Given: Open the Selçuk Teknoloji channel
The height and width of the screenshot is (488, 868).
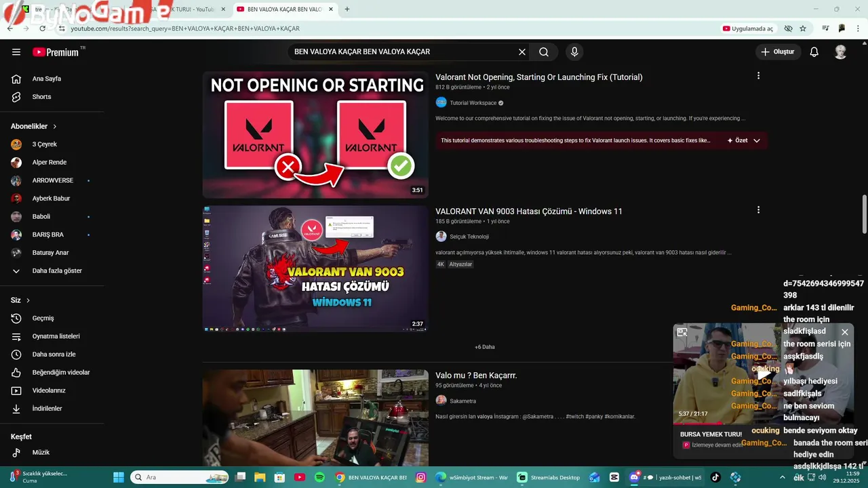Looking at the screenshot, I should (x=469, y=237).
